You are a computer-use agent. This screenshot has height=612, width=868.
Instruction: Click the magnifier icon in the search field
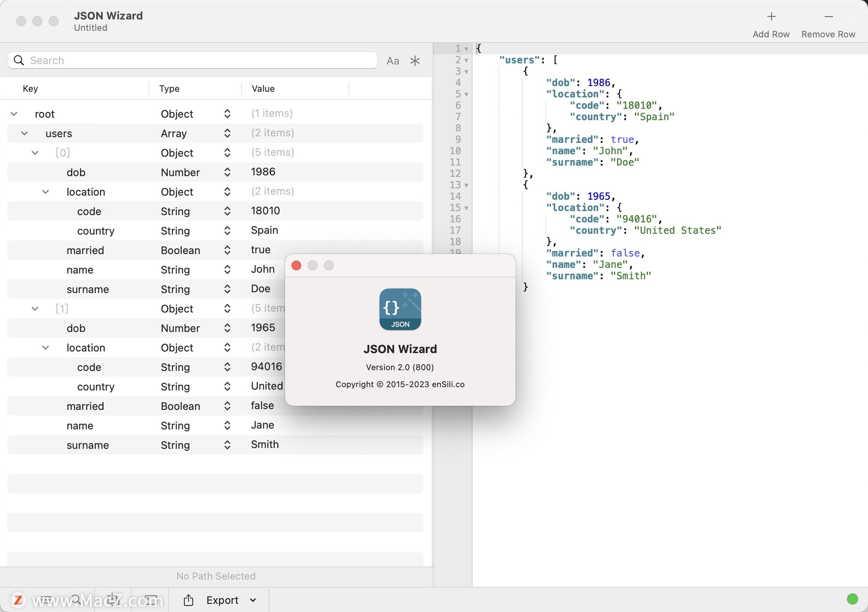click(19, 60)
